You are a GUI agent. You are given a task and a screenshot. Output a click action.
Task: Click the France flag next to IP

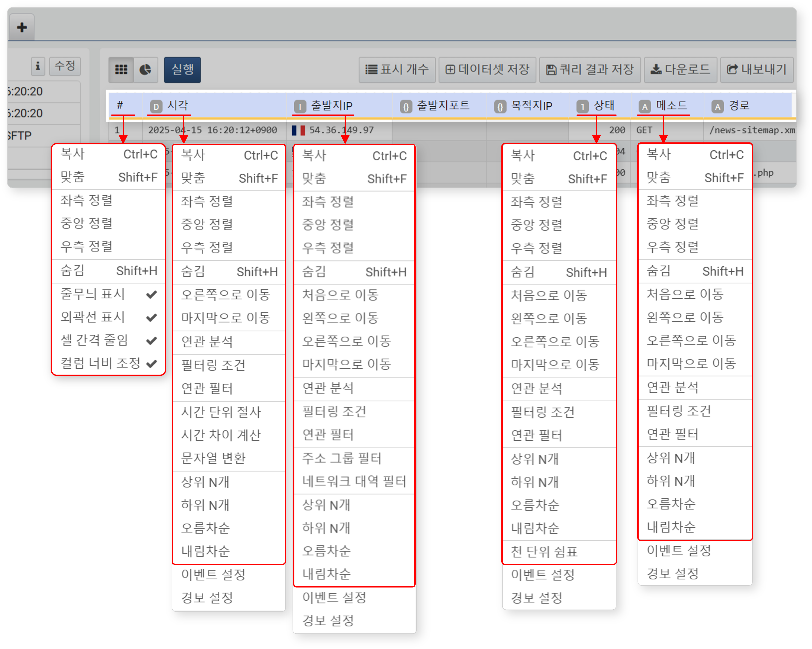click(298, 130)
